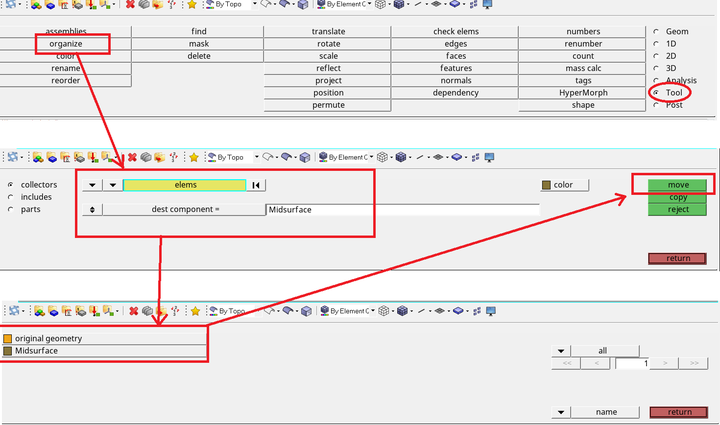Open the HyperMorph panel

583,93
